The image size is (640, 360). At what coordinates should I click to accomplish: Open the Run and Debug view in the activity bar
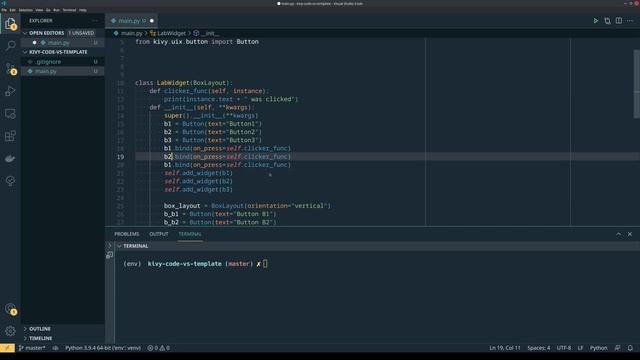point(10,91)
